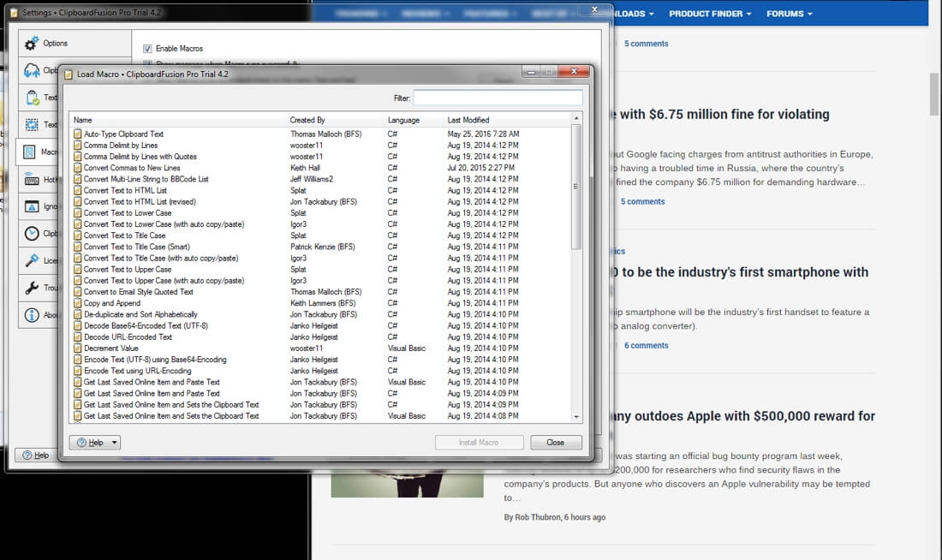The image size is (942, 560).
Task: Click the Load Macro title bar icon
Action: point(69,74)
